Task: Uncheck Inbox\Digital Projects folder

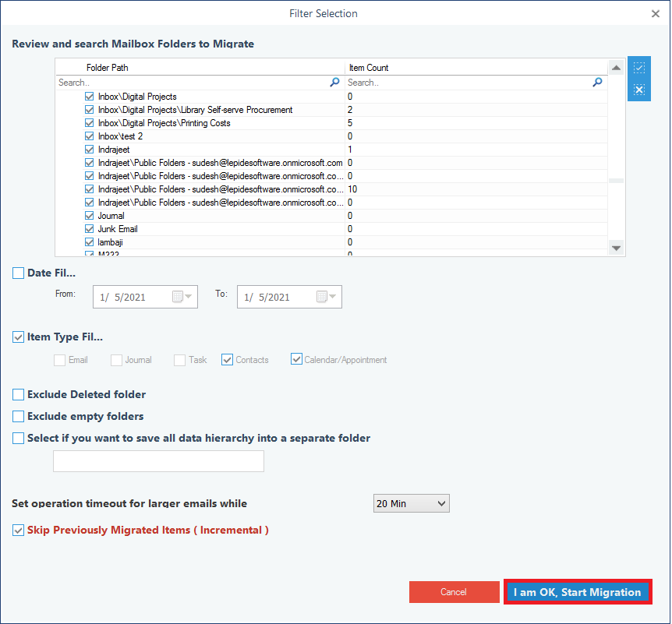Action: click(89, 97)
